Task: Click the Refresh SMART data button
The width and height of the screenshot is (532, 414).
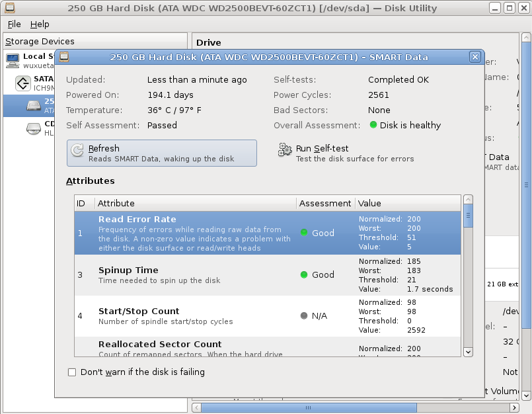Action: [161, 153]
